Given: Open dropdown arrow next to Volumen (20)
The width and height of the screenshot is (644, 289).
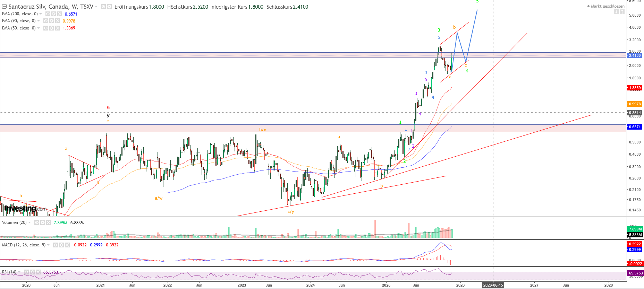Looking at the screenshot, I should click(x=29, y=222).
